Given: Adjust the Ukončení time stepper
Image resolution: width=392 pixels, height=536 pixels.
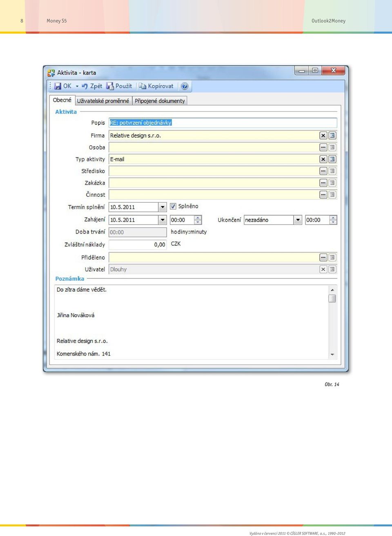Looking at the screenshot, I should pos(333,220).
